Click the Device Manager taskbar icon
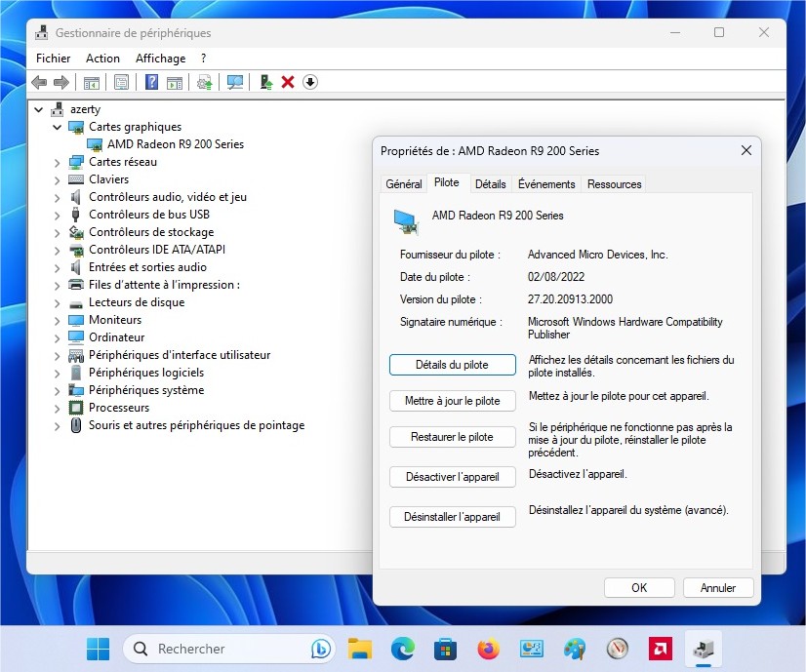806x672 pixels. click(704, 649)
